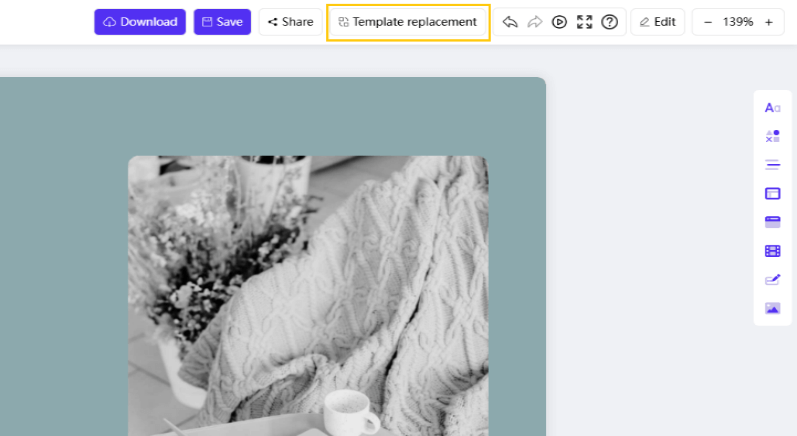
Task: Open Template replacement
Action: [408, 22]
